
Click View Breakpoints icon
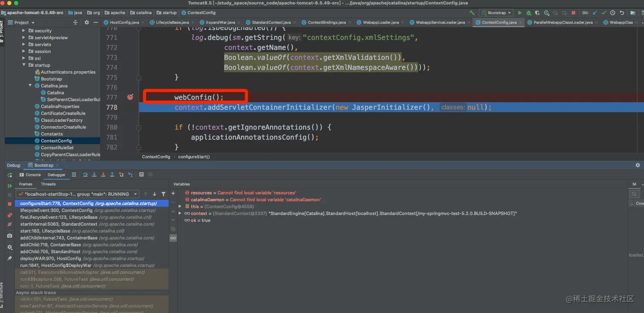pos(9,215)
